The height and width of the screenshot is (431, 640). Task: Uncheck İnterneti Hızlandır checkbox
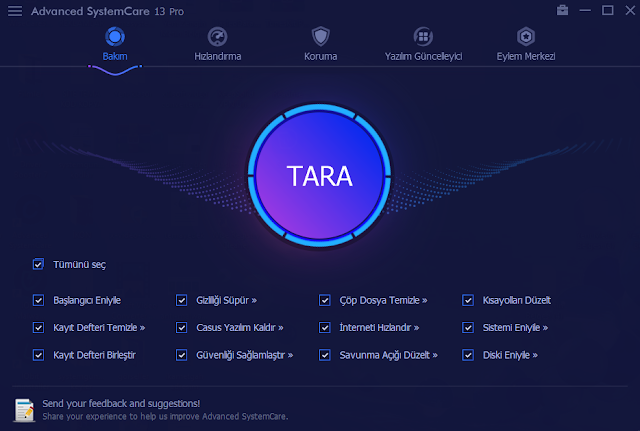point(324,328)
